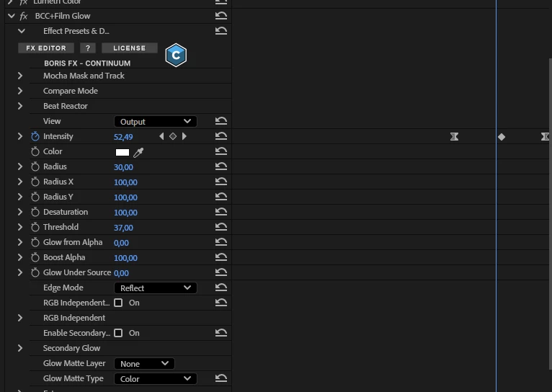Click the Intensity value 52,49
This screenshot has height=392, width=552.
123,137
